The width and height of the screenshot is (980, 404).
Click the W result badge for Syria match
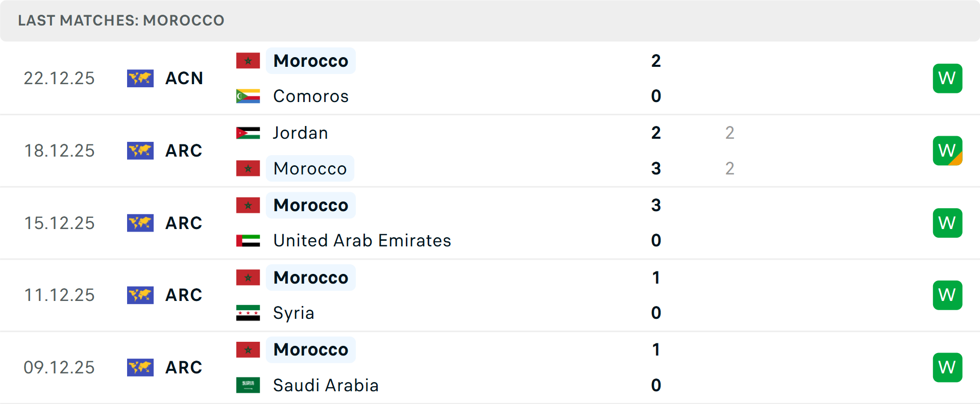tap(947, 295)
